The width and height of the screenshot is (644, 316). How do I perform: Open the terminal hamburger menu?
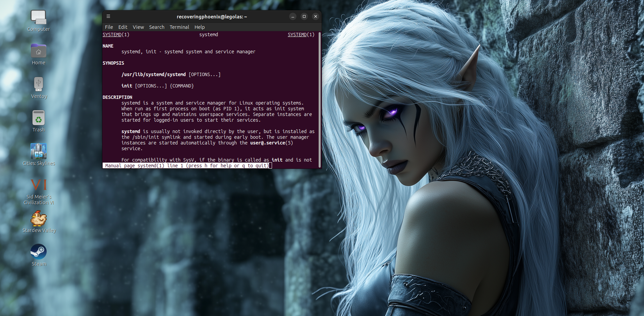(109, 16)
